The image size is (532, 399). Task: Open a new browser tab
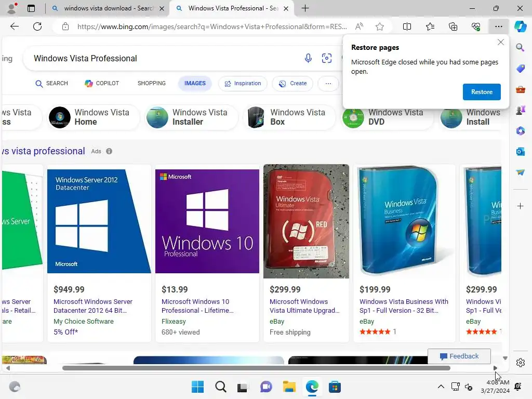tap(305, 8)
